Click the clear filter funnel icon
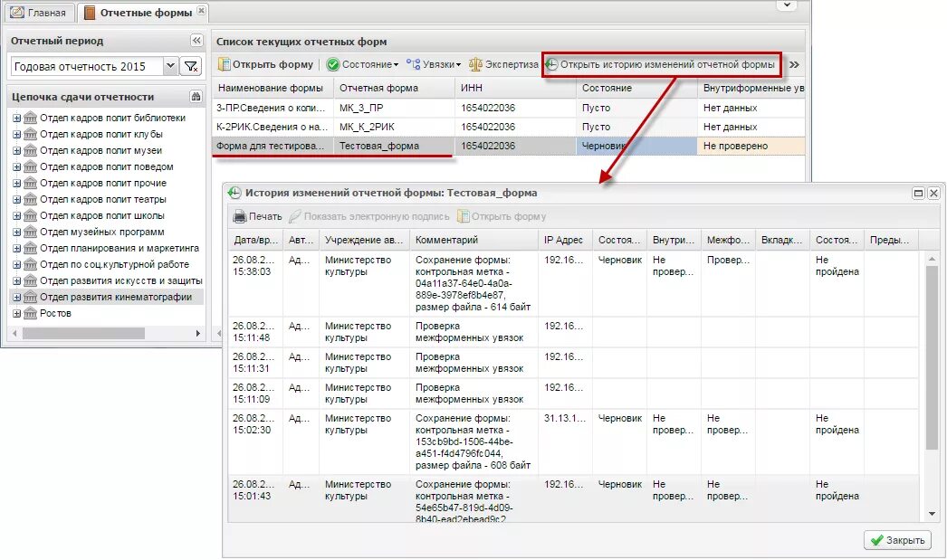This screenshot has width=947, height=560. pyautogui.click(x=191, y=66)
